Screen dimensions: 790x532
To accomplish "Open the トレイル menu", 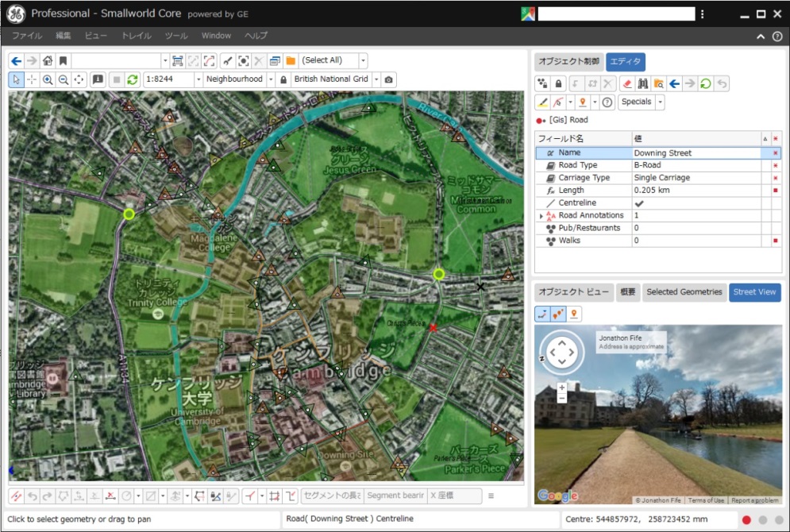I will click(x=137, y=36).
